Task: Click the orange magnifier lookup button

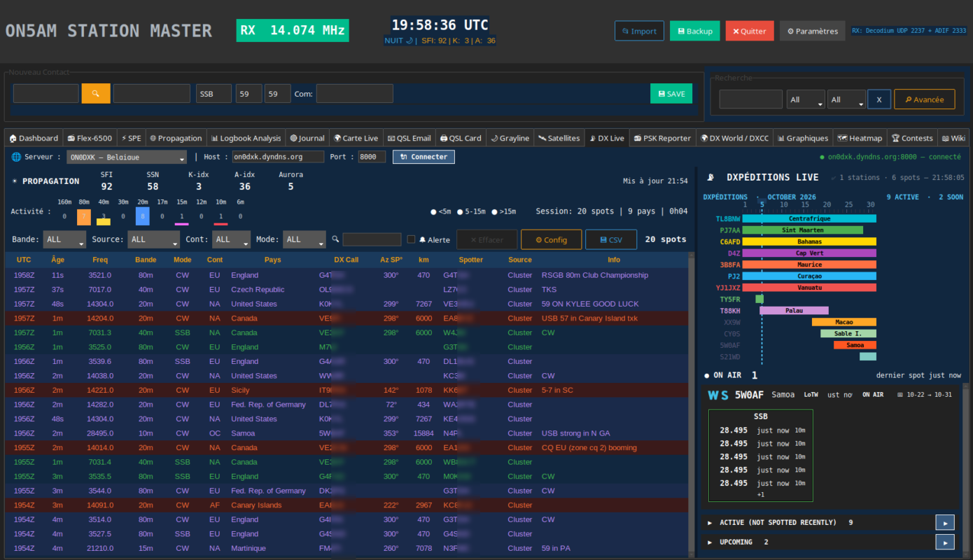Action: tap(96, 94)
